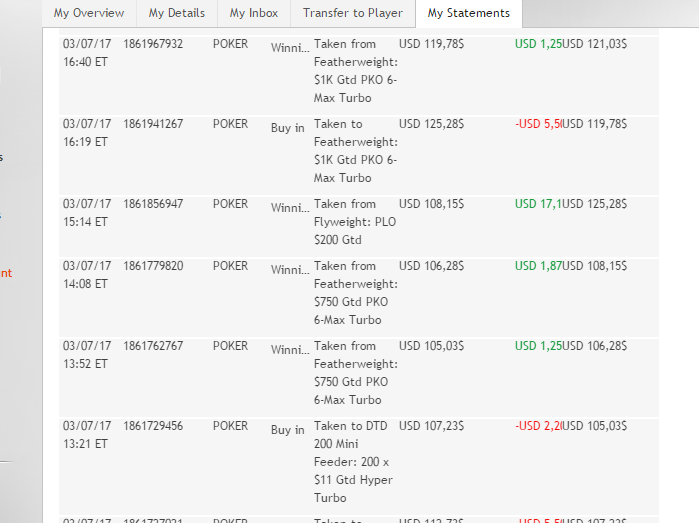This screenshot has width=699, height=523.
Task: Switch to the My Details tab
Action: click(176, 13)
